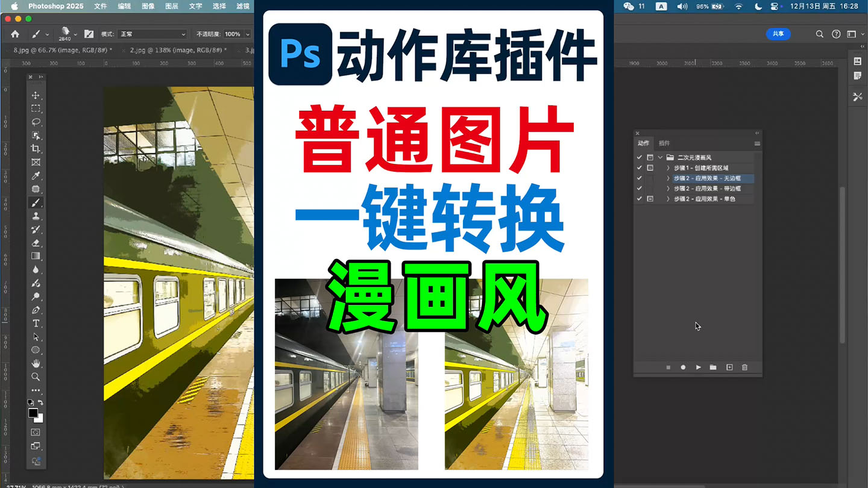Image resolution: width=868 pixels, height=488 pixels.
Task: Play the selected action
Action: click(x=698, y=368)
